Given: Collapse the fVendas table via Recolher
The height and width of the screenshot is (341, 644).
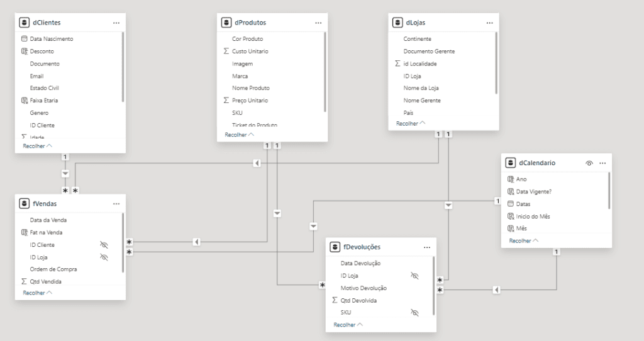Looking at the screenshot, I should [x=37, y=293].
